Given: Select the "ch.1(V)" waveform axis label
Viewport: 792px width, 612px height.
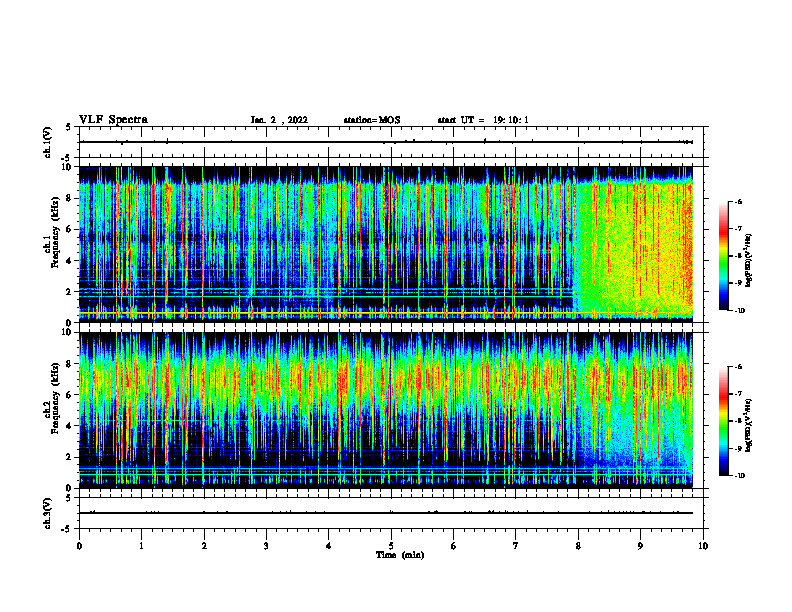Looking at the screenshot, I should point(48,142).
